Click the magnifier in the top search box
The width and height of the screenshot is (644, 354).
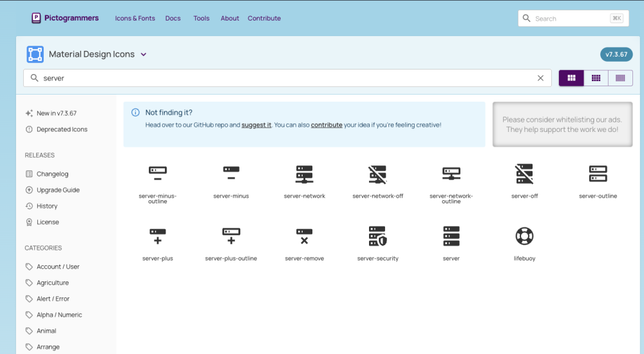(527, 18)
